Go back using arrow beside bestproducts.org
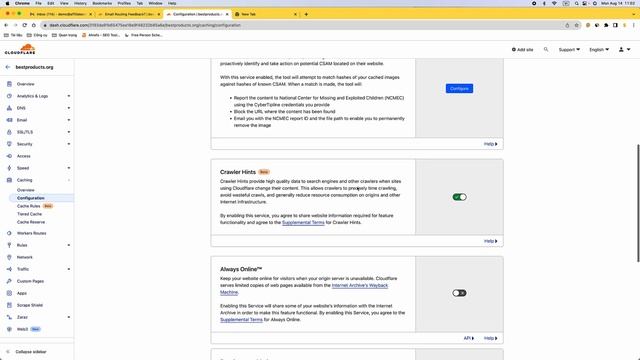The image size is (640, 360). (8, 67)
